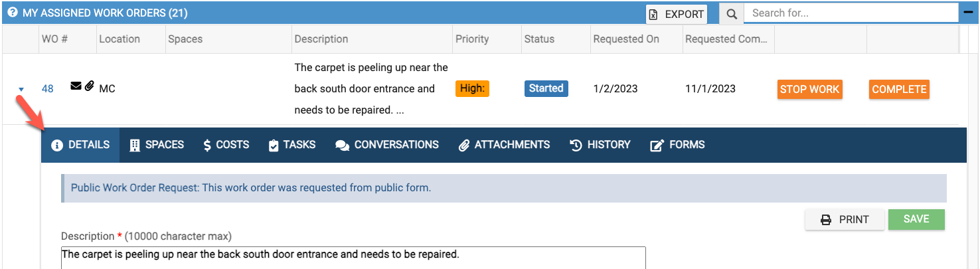
Task: Click the search magnifier icon
Action: (731, 14)
